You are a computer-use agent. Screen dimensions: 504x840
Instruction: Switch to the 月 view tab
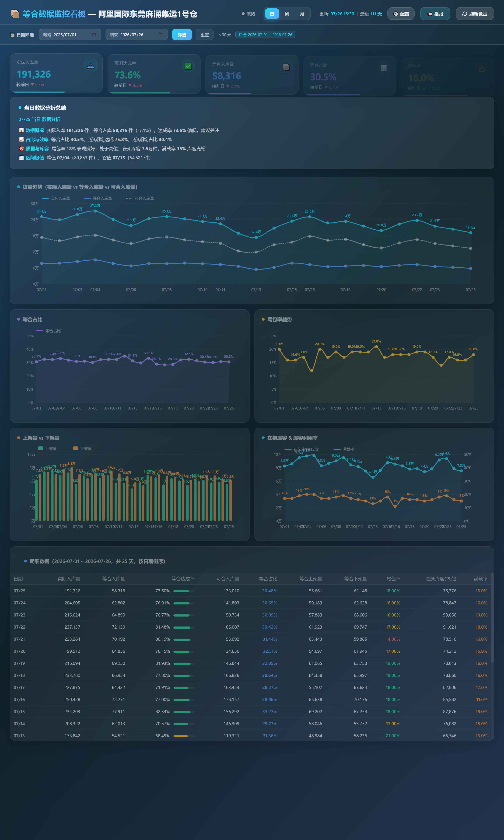[302, 14]
